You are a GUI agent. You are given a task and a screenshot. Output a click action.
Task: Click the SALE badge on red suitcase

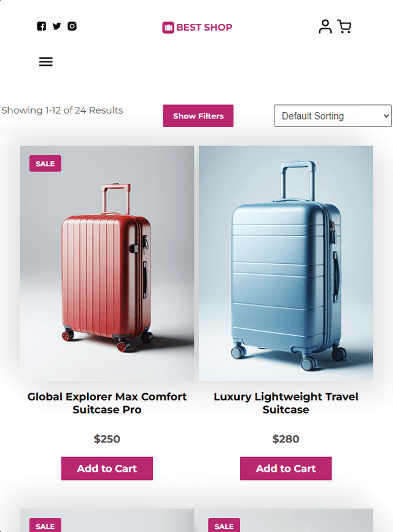45,164
